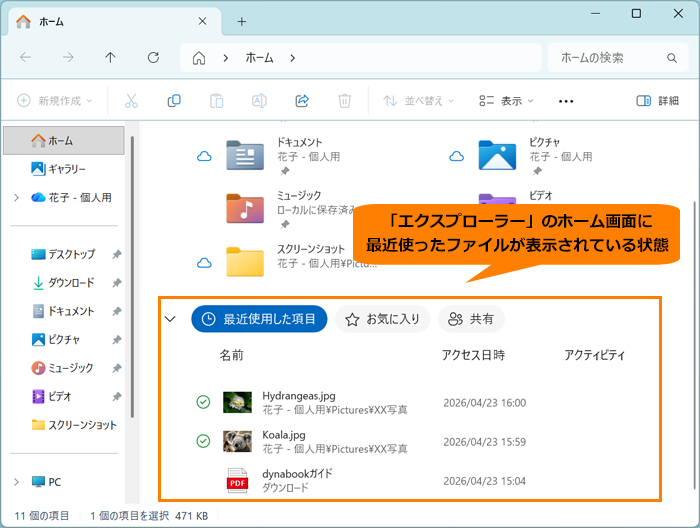
Task: Click chevron before ホーム in address bar
Action: pos(226,58)
